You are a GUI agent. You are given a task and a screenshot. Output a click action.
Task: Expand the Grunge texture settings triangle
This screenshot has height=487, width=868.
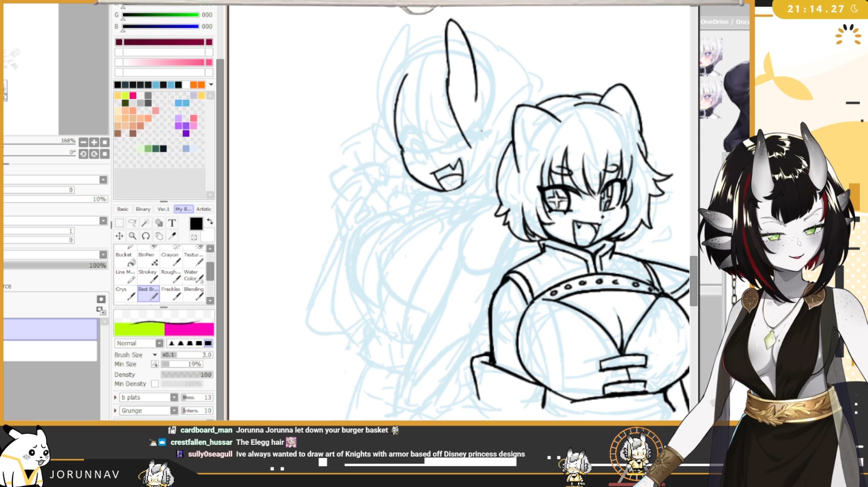click(x=116, y=411)
